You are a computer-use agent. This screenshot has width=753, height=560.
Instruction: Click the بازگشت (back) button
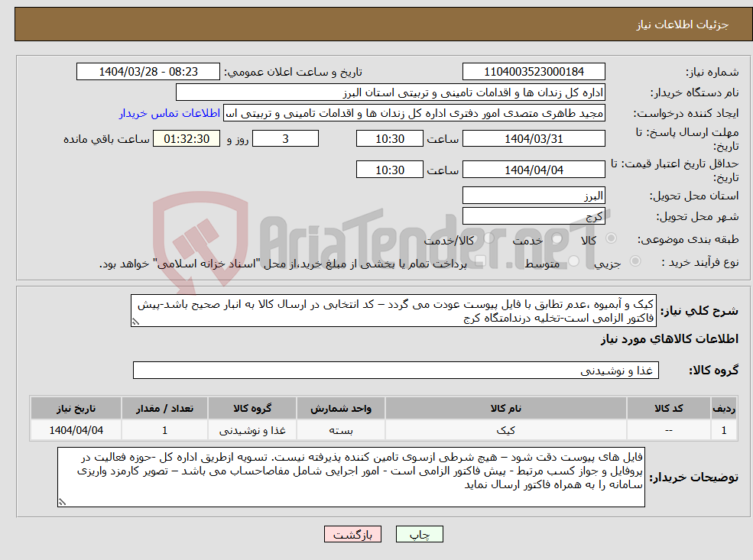point(352,534)
